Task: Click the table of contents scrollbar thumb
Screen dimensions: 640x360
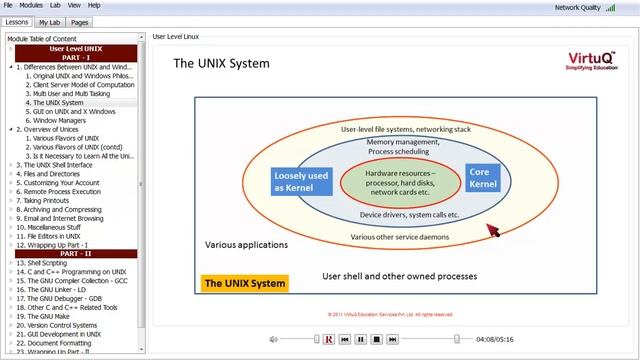Action: (x=141, y=184)
